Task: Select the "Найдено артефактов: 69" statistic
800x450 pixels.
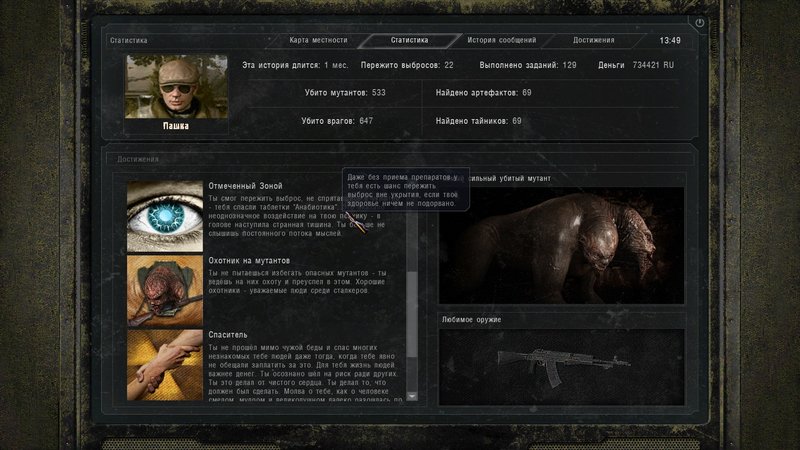Action: (x=484, y=93)
